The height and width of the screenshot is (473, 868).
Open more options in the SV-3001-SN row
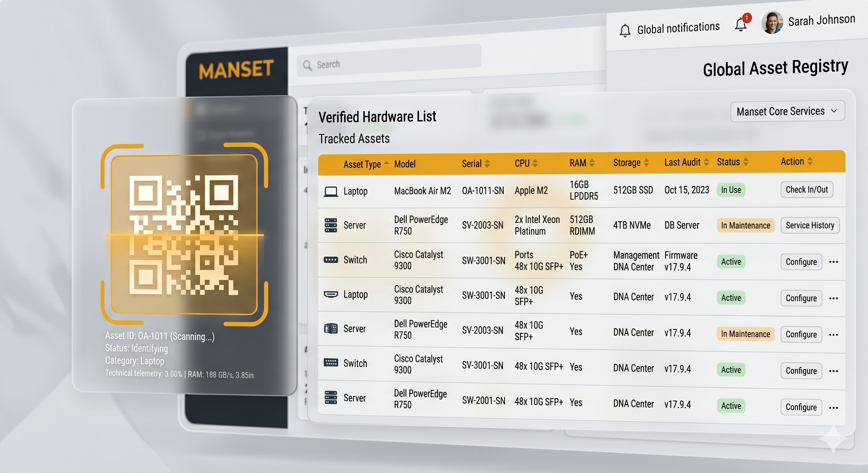(833, 371)
